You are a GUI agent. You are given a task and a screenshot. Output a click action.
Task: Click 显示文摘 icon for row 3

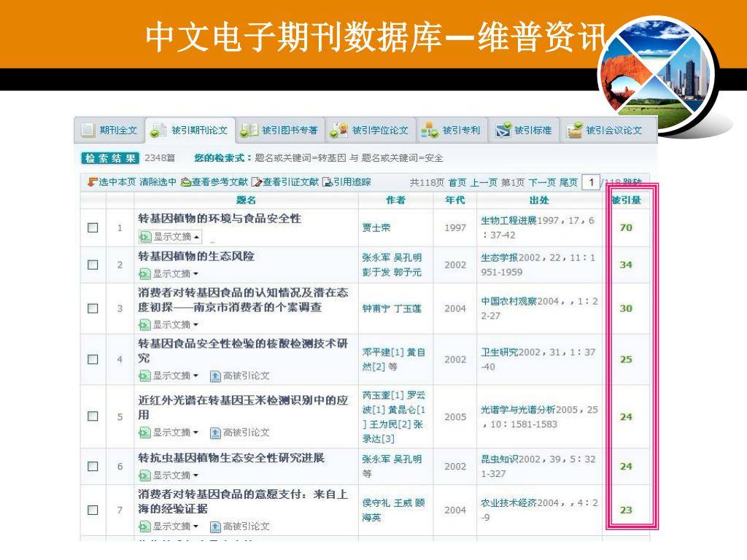coord(145,324)
